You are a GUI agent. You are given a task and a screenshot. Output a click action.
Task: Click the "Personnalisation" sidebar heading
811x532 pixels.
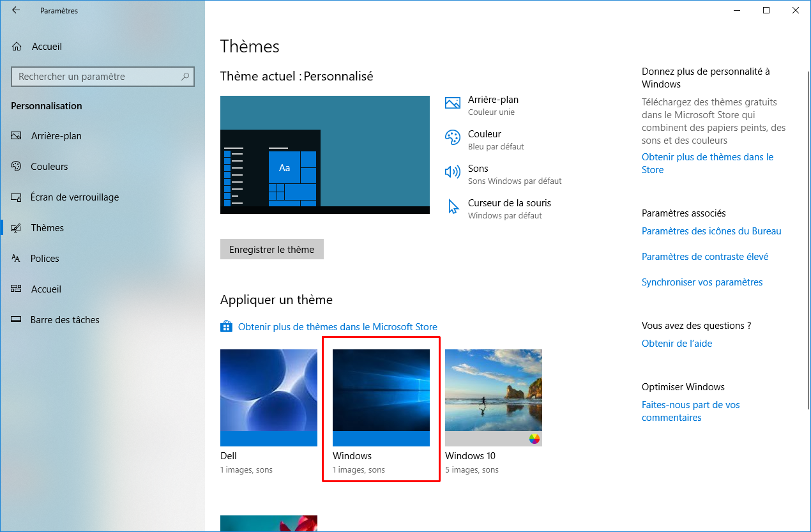coord(47,106)
